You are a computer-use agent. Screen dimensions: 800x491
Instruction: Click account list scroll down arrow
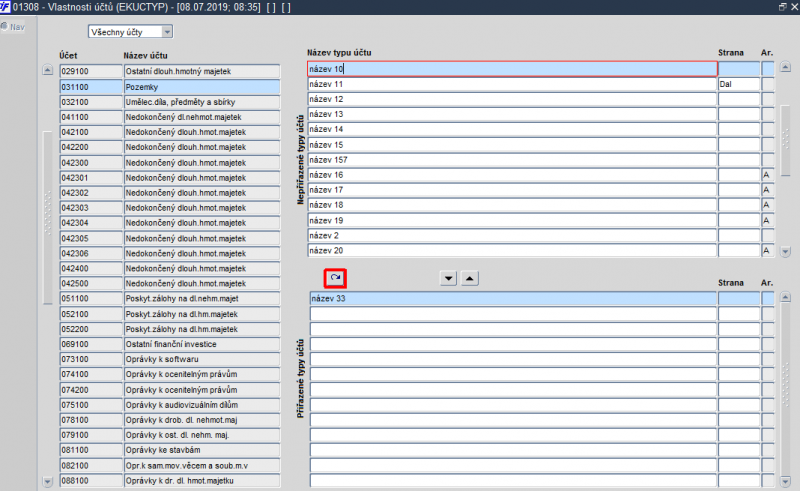click(x=47, y=481)
